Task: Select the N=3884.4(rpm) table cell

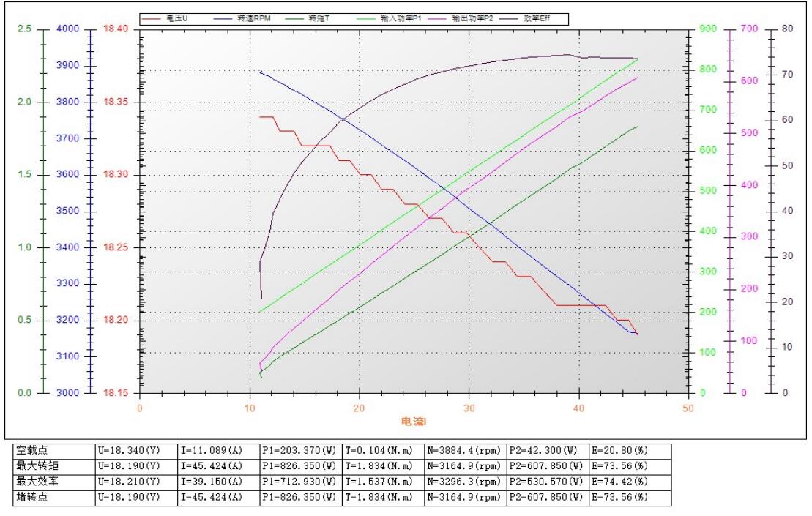Action: tap(464, 450)
